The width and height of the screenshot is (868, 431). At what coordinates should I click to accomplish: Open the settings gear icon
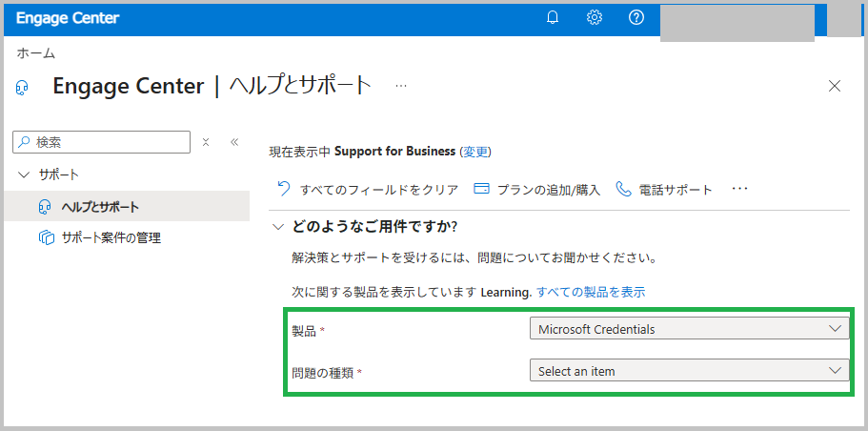click(x=594, y=18)
